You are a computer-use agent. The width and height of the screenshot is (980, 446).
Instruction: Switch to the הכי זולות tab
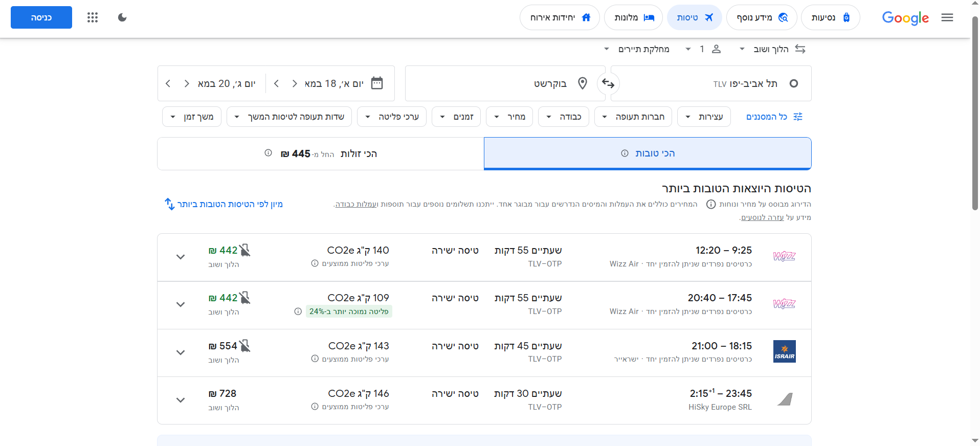321,153
